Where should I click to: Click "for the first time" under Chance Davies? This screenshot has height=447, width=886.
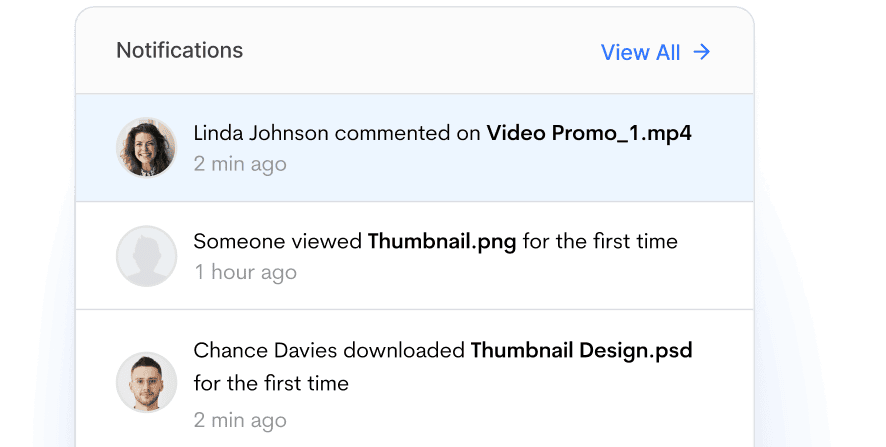tap(271, 382)
